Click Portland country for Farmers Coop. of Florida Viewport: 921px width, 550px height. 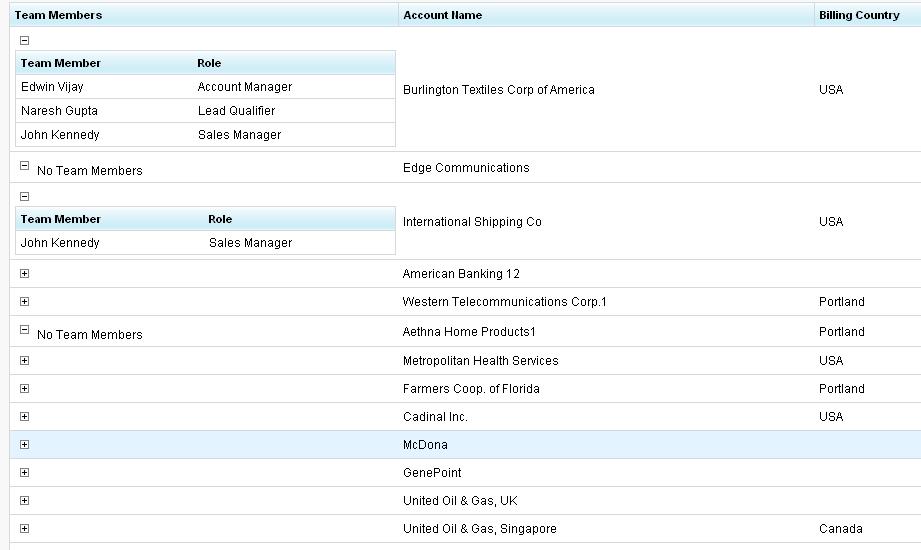(x=842, y=388)
